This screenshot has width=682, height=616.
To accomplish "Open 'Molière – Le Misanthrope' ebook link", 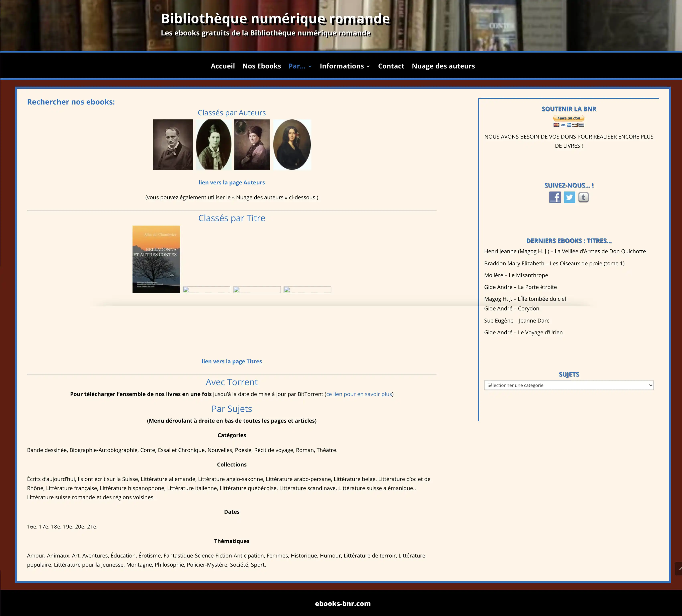I will pyautogui.click(x=516, y=275).
